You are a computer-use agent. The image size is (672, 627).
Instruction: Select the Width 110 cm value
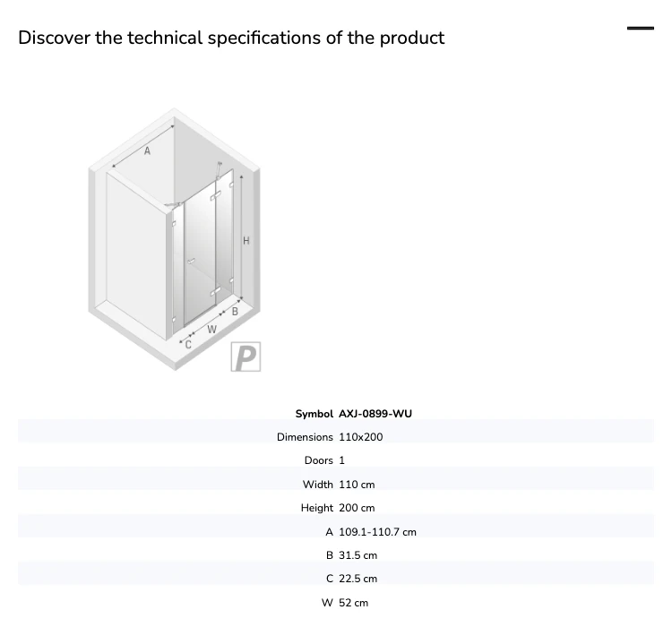(357, 485)
